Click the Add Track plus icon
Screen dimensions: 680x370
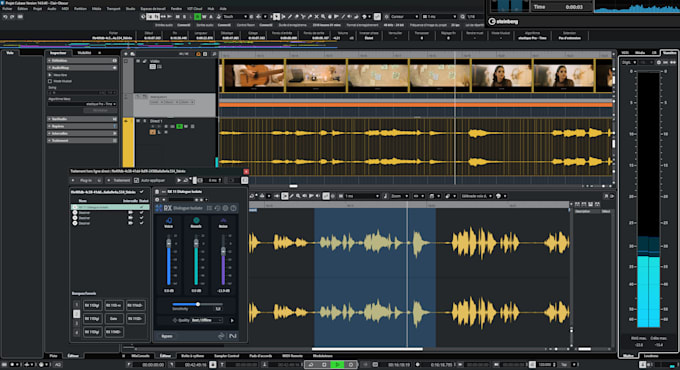pos(126,54)
